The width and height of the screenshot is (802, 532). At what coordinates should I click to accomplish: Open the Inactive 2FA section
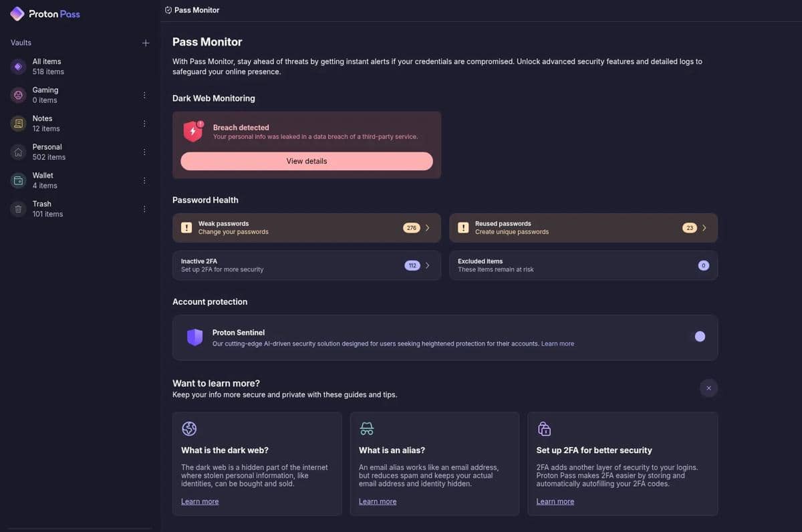point(306,265)
